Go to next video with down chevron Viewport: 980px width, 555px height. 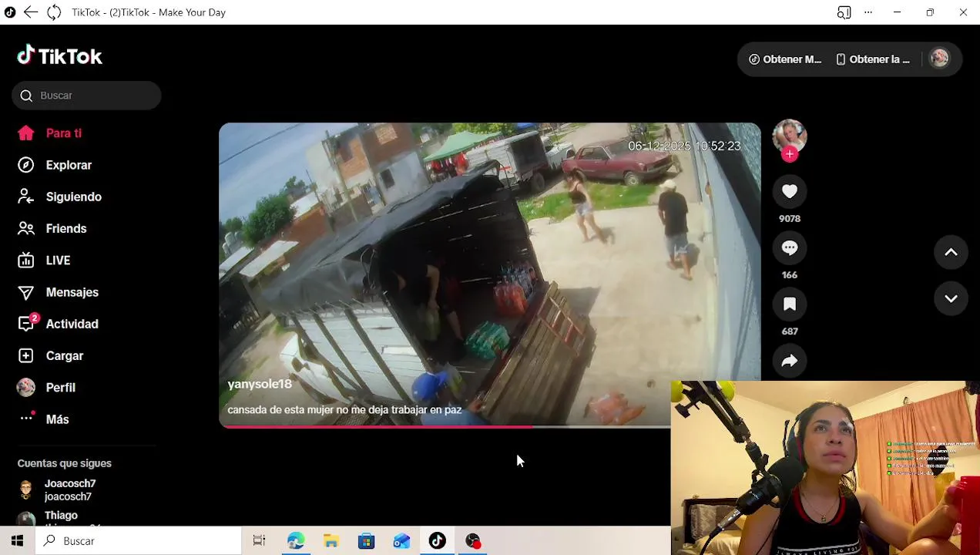coord(951,298)
